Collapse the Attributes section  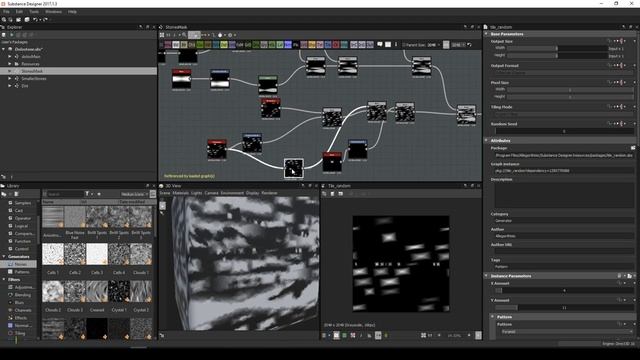[x=486, y=140]
